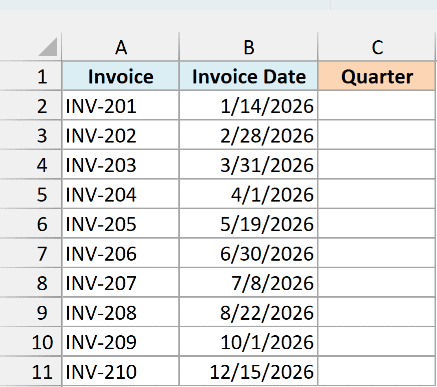This screenshot has height=387, width=437.
Task: Select row 7 header
Action: 31,253
